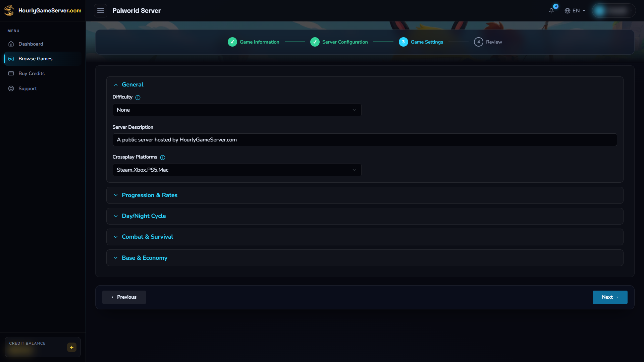Click the Buy Credits card icon

tap(11, 73)
